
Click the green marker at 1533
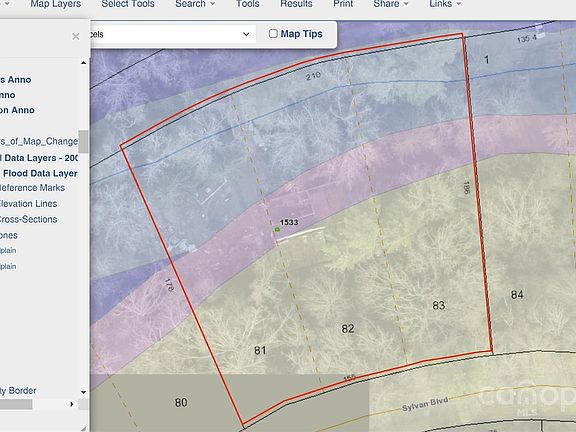(x=277, y=230)
